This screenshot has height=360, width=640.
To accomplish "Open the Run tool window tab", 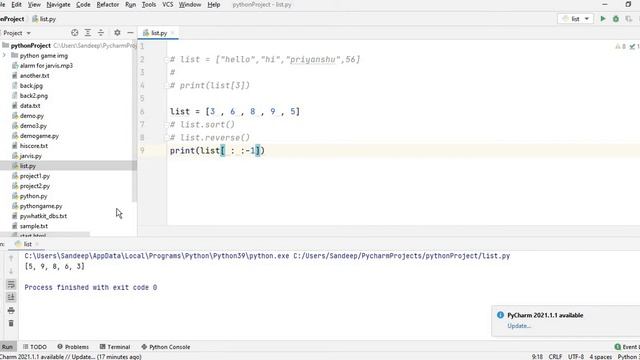I will [7, 347].
